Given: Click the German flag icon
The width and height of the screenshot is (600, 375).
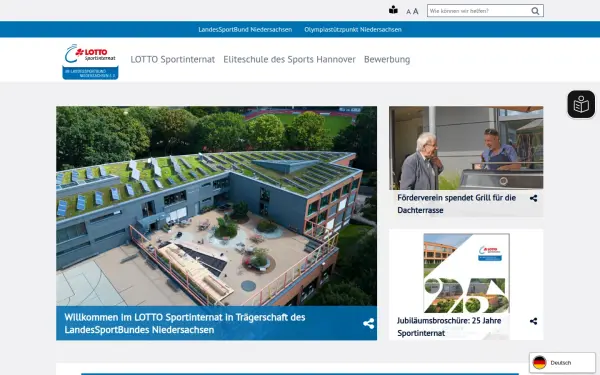Looking at the screenshot, I should pos(540,362).
